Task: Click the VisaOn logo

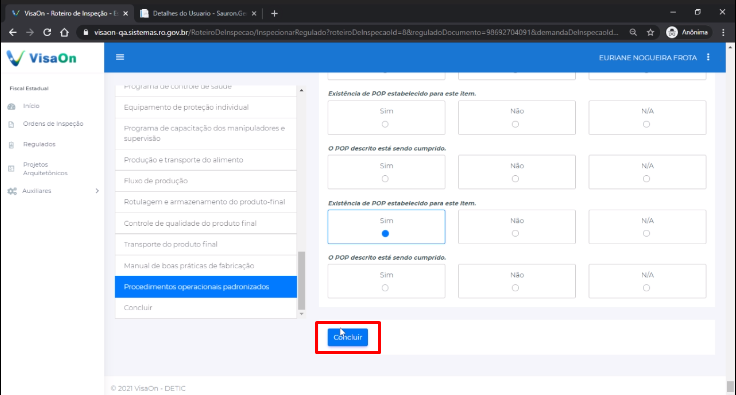Action: pyautogui.click(x=42, y=58)
